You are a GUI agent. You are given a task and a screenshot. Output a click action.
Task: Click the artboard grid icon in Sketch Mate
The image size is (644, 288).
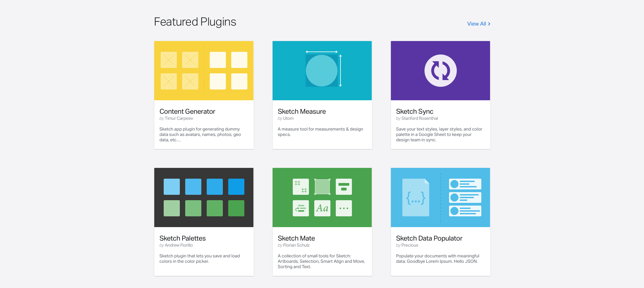(x=301, y=187)
